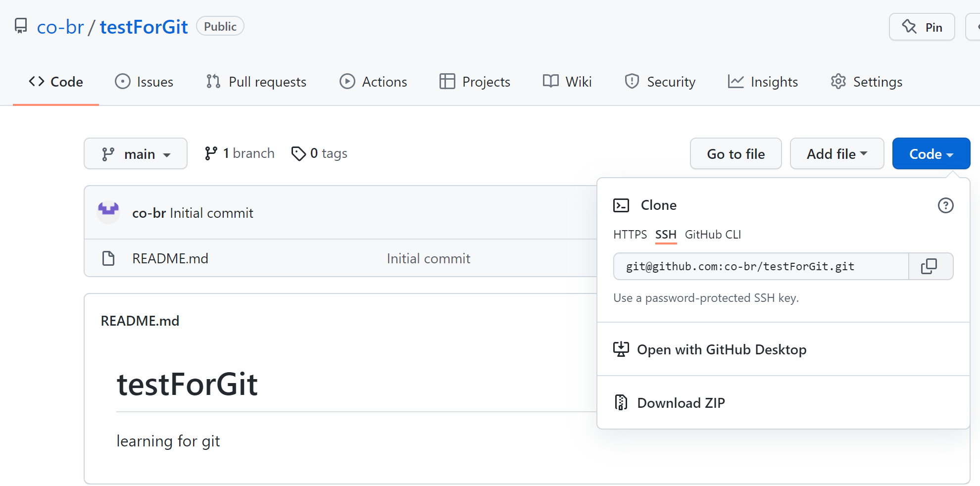Click the co-br user avatar
Viewport: 980px width, 486px height.
tap(108, 212)
